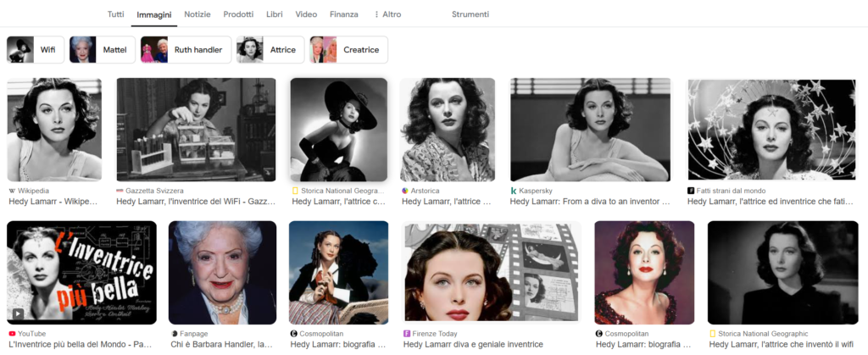Apply the Attrice filter chip
Screen dimensions: 868x355
tap(270, 50)
